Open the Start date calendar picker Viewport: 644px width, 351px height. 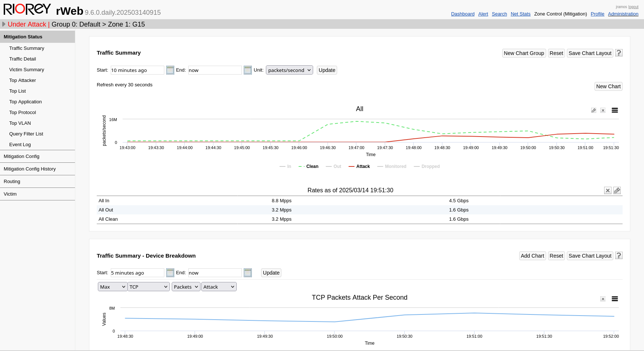pos(170,70)
